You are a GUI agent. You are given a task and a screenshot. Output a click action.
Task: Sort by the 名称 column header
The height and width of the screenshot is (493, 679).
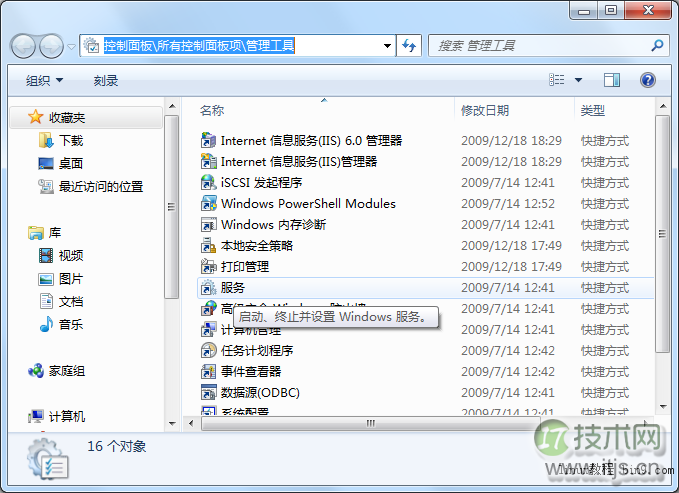pyautogui.click(x=212, y=110)
